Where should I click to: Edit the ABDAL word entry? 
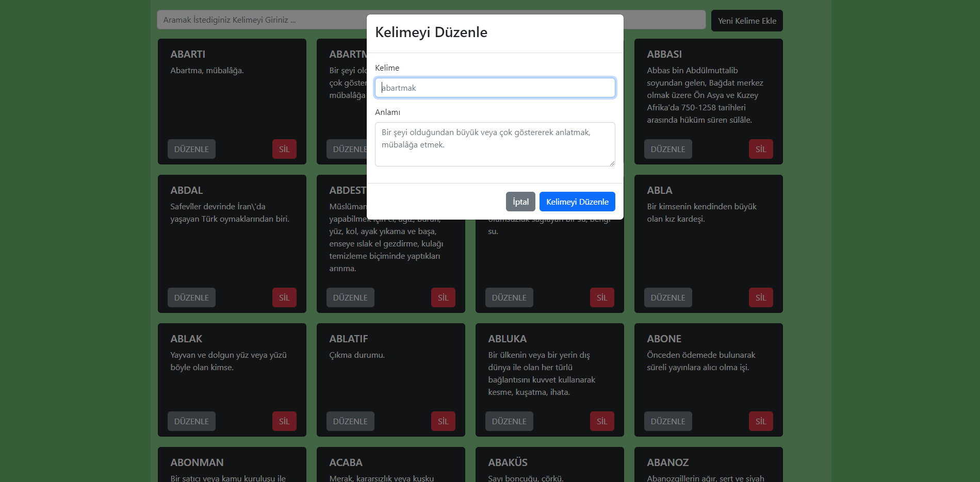(191, 297)
